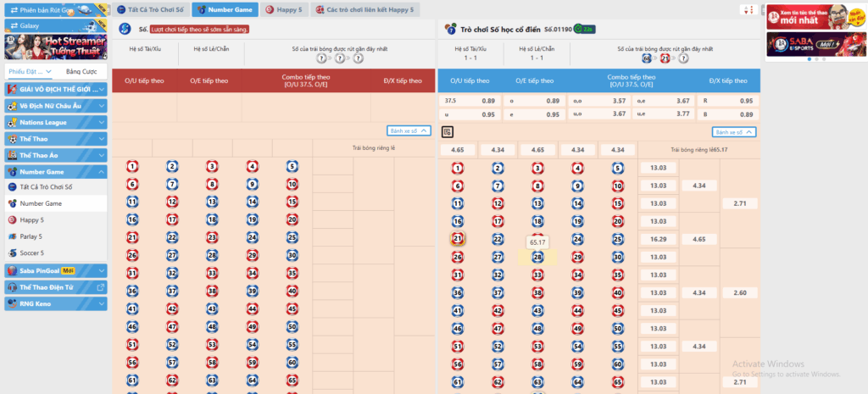868x394 pixels.
Task: Open the Phiếu Đặt dropdown
Action: coord(31,71)
